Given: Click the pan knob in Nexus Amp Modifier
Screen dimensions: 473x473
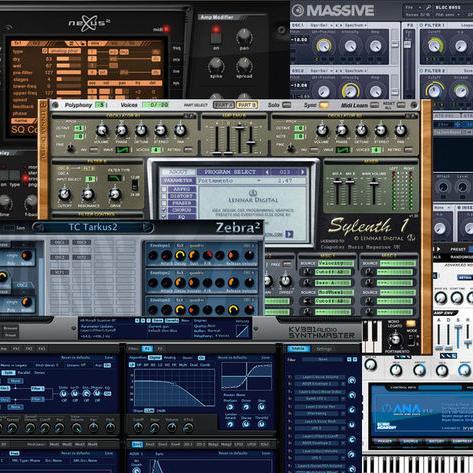Looking at the screenshot, I should (244, 36).
